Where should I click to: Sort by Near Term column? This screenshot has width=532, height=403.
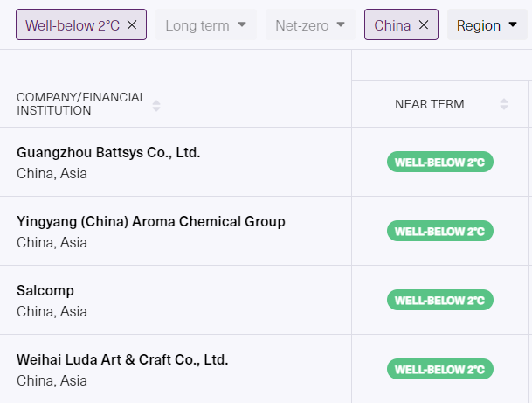tap(504, 104)
